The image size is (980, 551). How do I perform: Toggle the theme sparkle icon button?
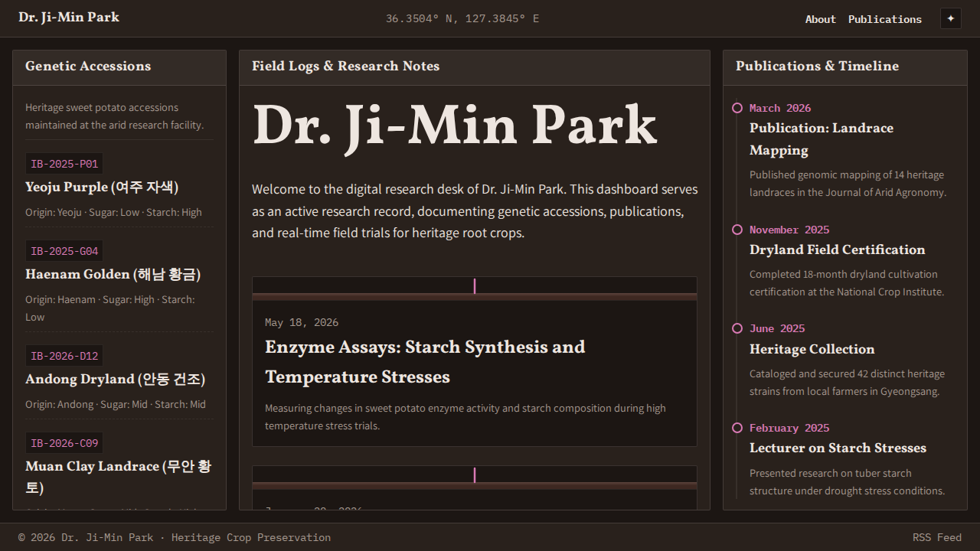tap(950, 18)
